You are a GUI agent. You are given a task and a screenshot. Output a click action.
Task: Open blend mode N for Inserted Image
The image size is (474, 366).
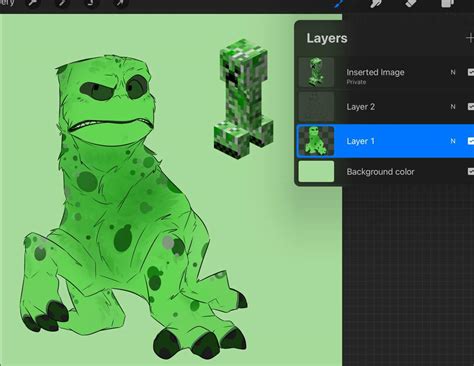(453, 72)
